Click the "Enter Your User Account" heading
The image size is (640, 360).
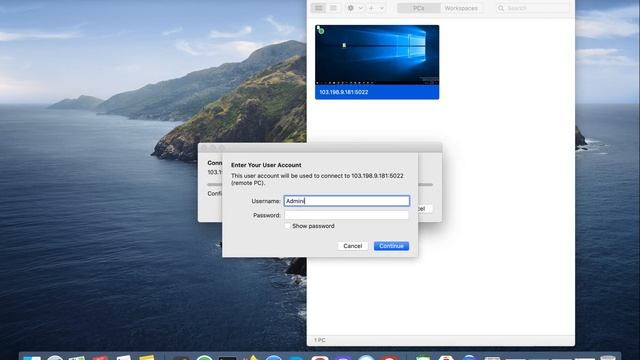266,165
